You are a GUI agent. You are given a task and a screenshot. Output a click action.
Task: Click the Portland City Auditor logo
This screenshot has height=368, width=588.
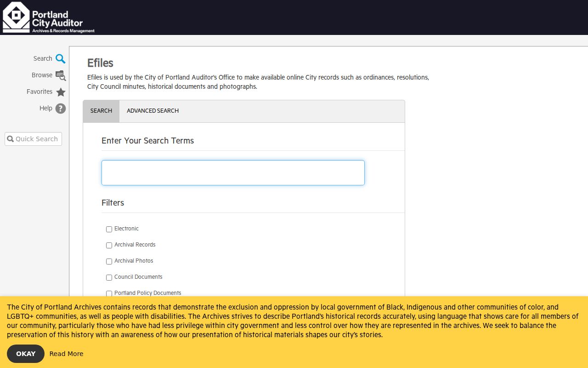tap(49, 17)
